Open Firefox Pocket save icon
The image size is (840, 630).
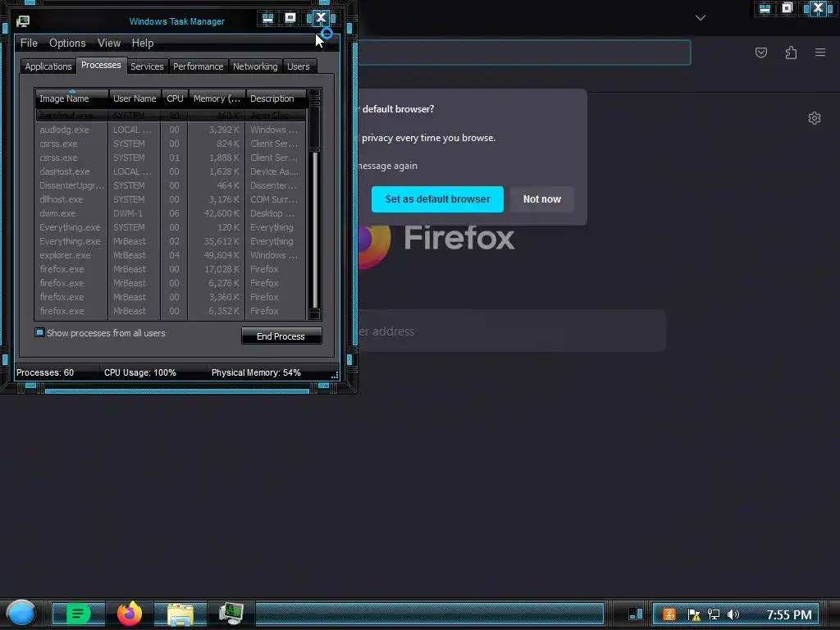pyautogui.click(x=761, y=52)
